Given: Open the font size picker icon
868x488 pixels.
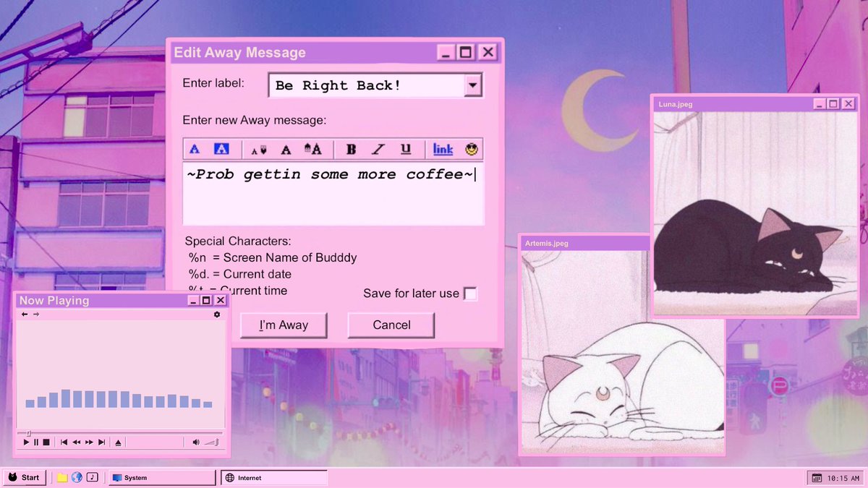Looking at the screenshot, I should (x=259, y=149).
